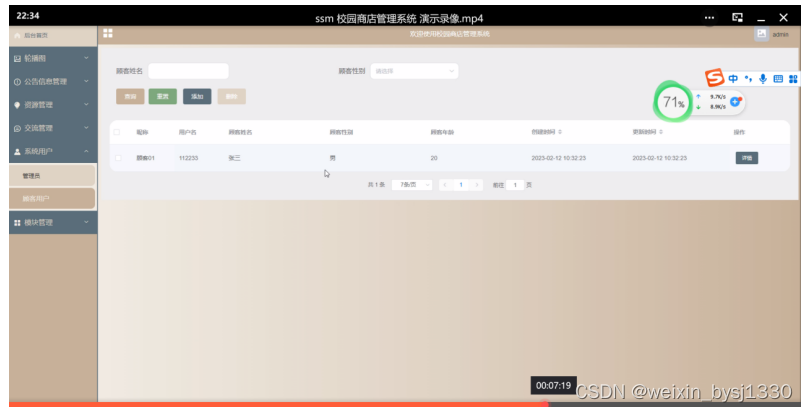Tick the checkbox for row 顾客01
Viewport: 808px width, 412px height.
(x=118, y=158)
